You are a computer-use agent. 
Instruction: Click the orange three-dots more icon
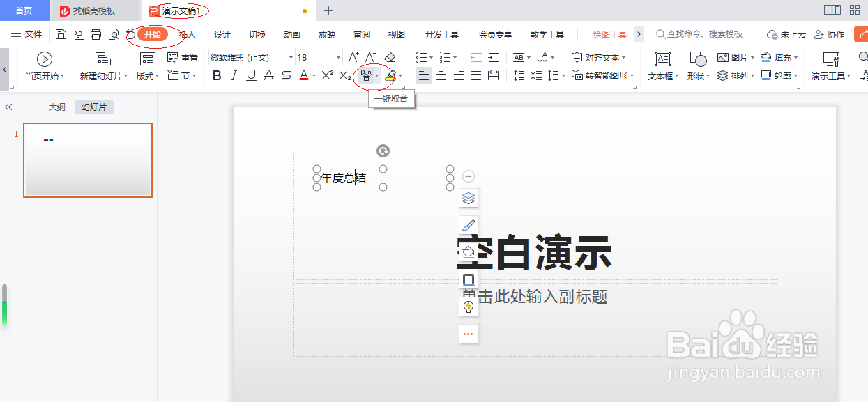[469, 334]
